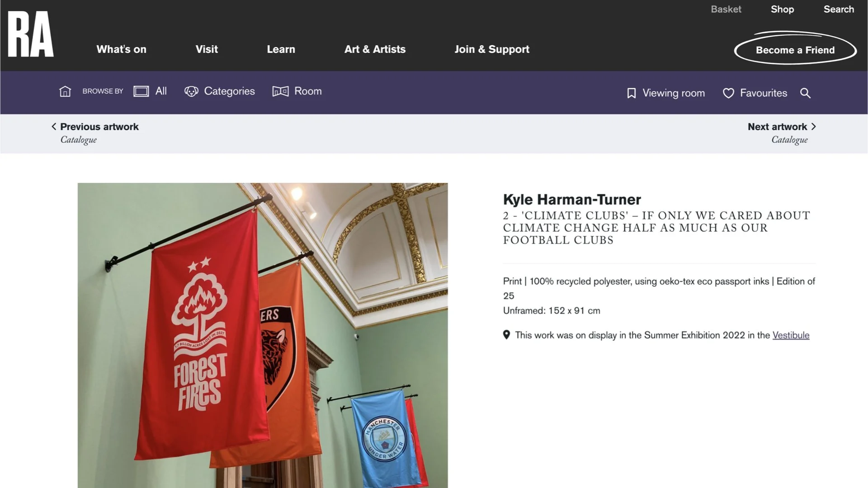Open the Shop link

pyautogui.click(x=782, y=9)
